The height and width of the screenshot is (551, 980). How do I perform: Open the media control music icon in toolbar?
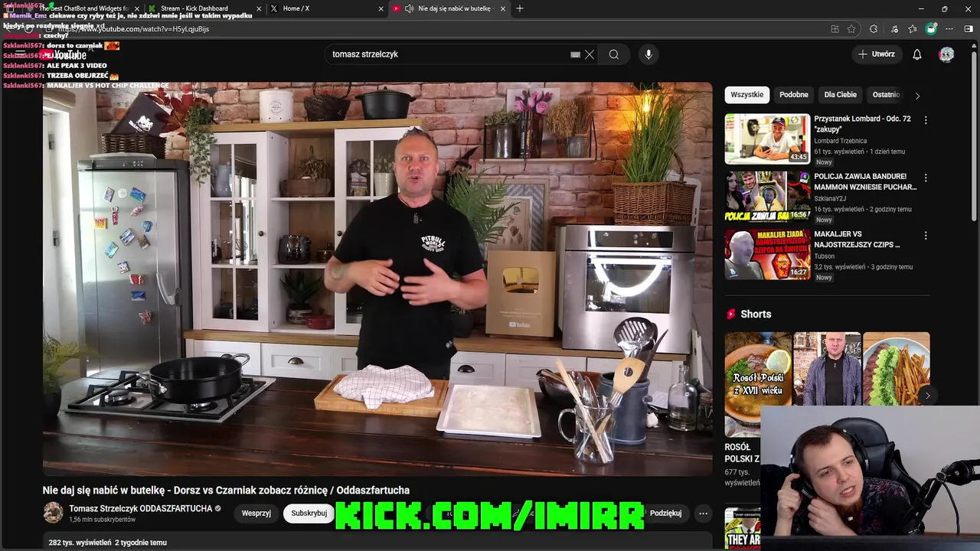pos(893,29)
